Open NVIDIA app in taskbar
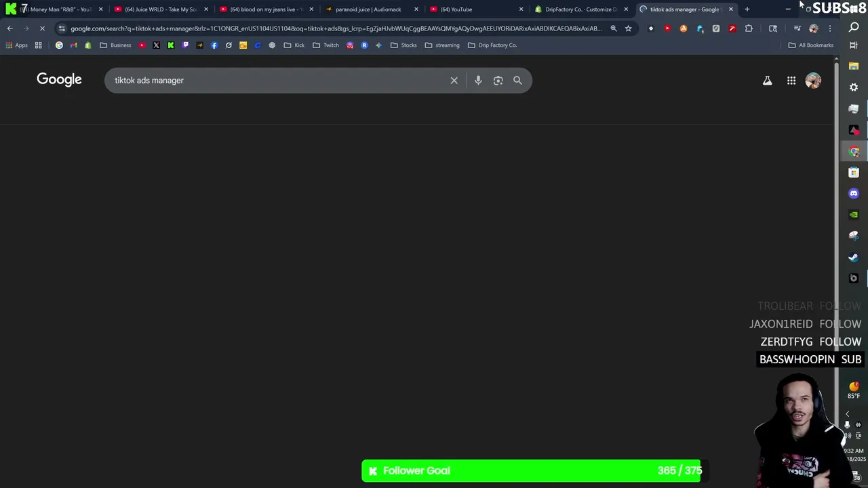This screenshot has height=488, width=868. tap(854, 214)
